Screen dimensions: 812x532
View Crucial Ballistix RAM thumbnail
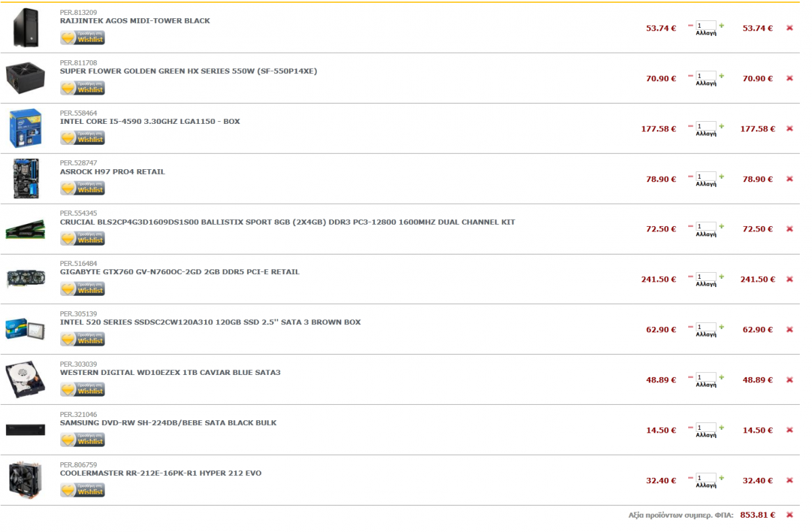coord(26,229)
